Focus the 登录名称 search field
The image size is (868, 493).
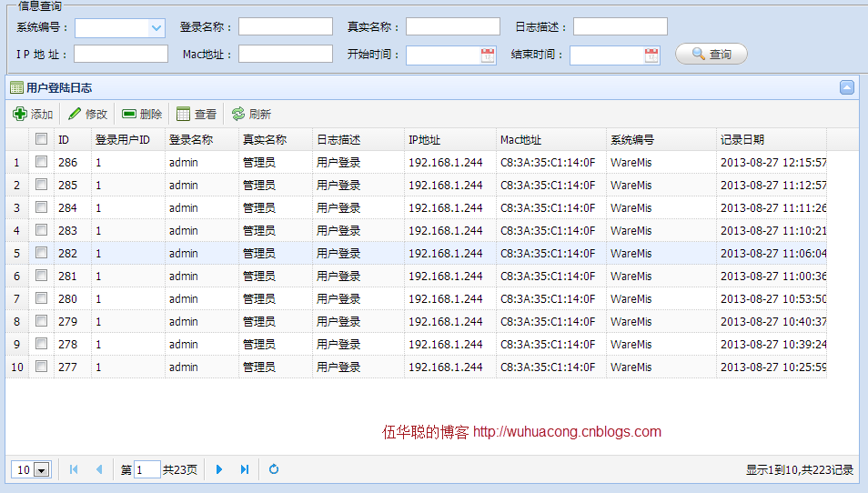tap(286, 26)
